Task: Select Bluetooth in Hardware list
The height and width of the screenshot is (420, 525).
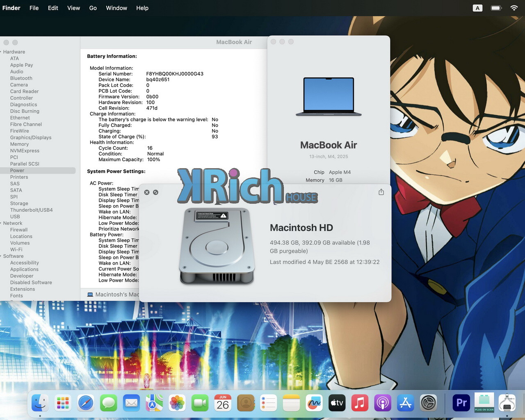Action: click(x=21, y=78)
